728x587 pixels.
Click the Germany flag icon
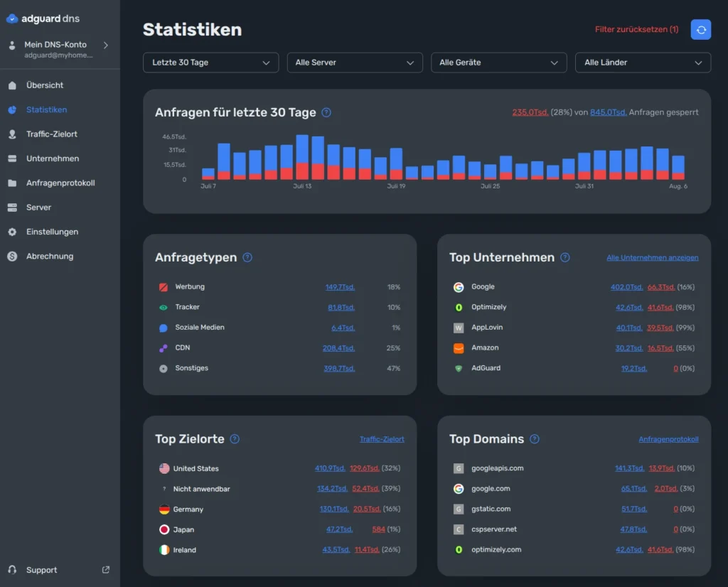click(x=164, y=510)
